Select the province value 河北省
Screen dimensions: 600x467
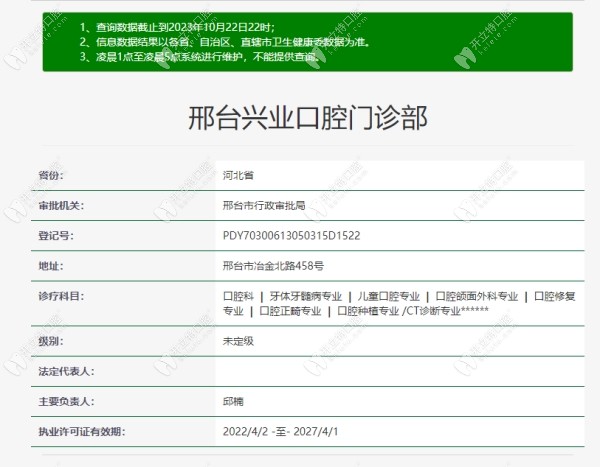(238, 175)
